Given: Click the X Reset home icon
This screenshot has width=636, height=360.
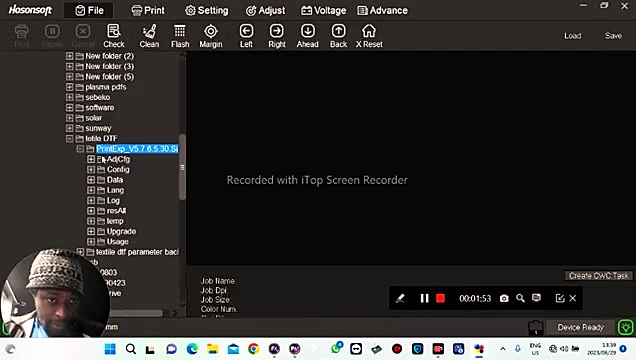Looking at the screenshot, I should pyautogui.click(x=369, y=36).
